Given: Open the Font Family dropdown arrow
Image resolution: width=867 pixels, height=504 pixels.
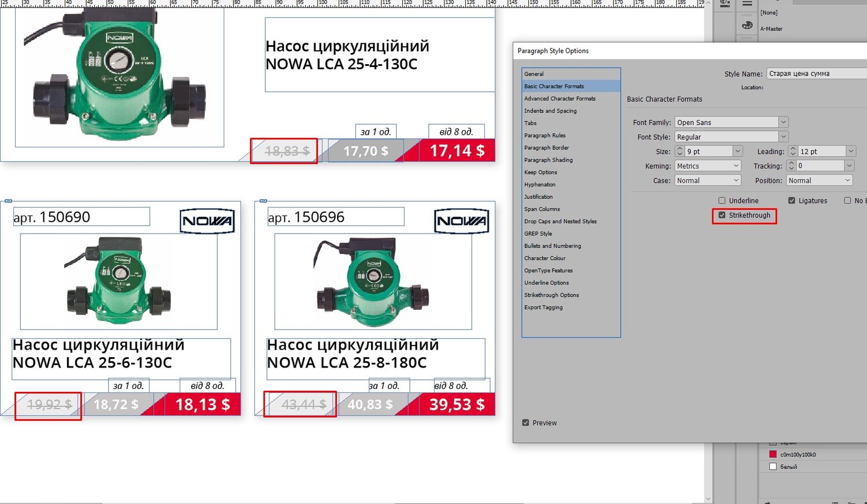Looking at the screenshot, I should pyautogui.click(x=783, y=122).
